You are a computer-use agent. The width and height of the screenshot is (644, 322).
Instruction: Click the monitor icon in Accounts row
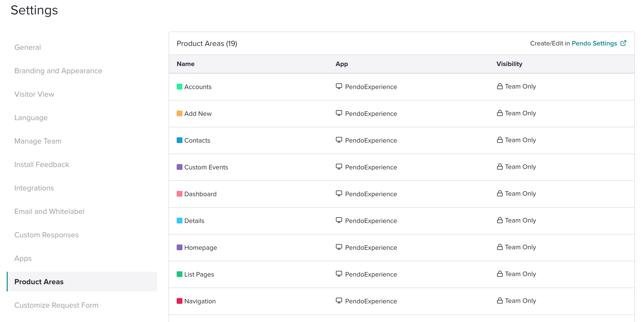pos(339,86)
